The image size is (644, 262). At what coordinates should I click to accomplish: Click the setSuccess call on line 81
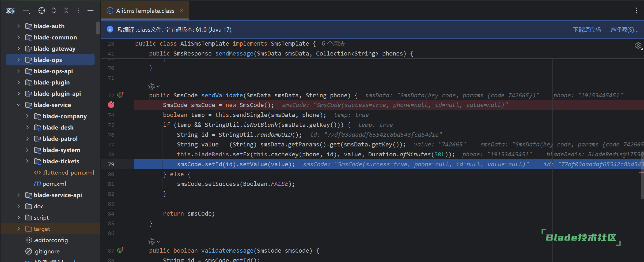pyautogui.click(x=222, y=184)
